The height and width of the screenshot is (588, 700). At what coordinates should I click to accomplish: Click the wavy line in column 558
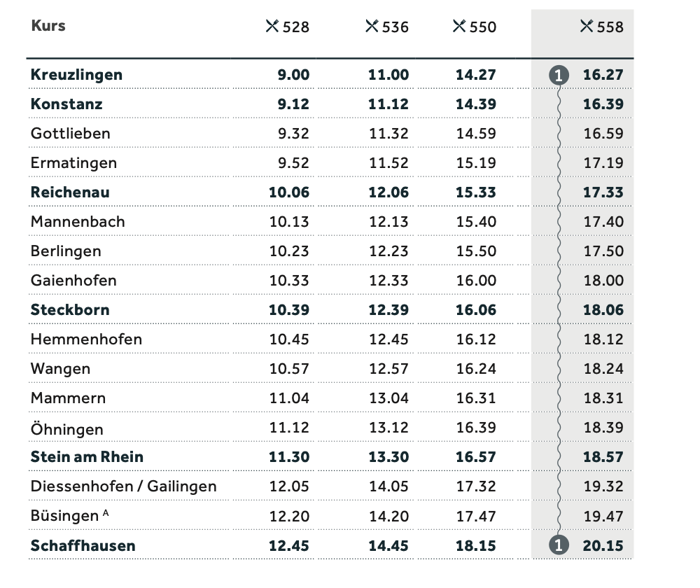(559, 310)
